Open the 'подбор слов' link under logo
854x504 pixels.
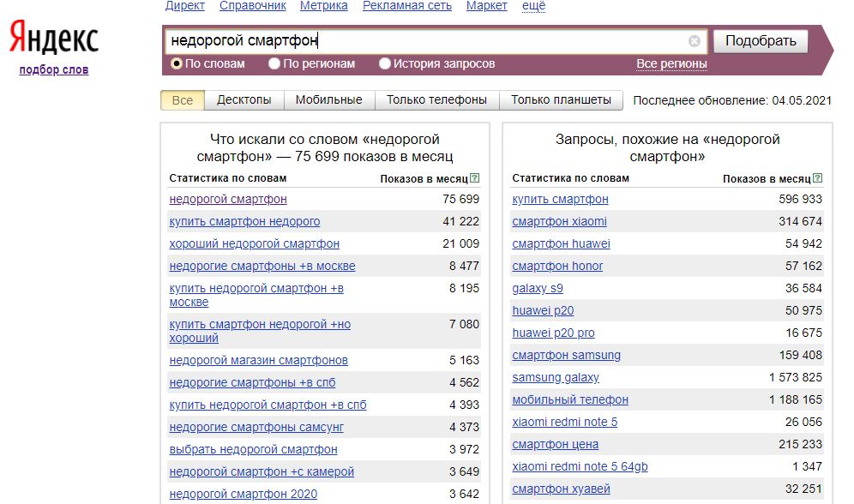[x=53, y=69]
